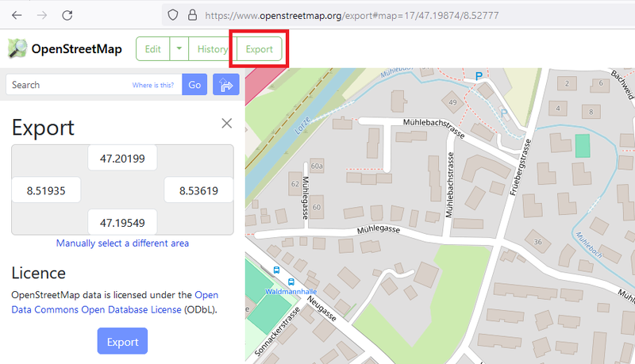
Task: Reload the page
Action: point(67,15)
